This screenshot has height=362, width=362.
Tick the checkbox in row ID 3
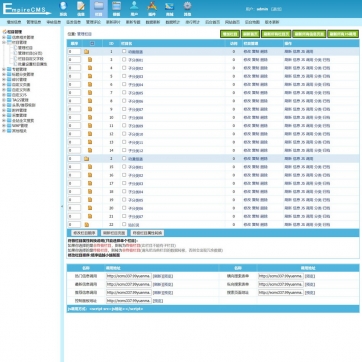pyautogui.click(x=124, y=59)
